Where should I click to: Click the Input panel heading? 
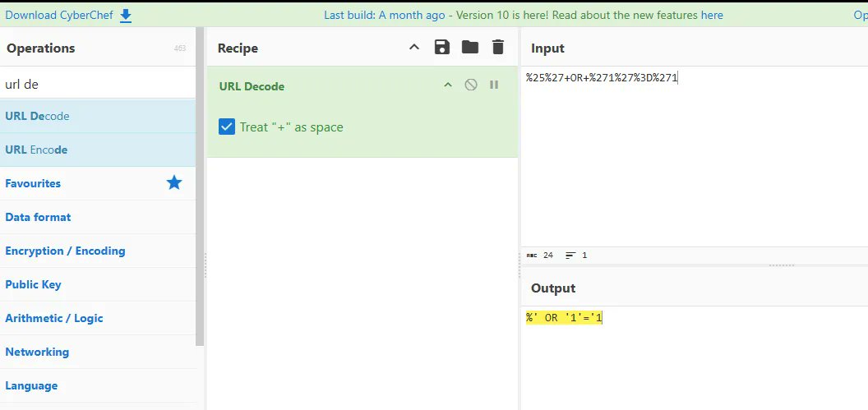click(547, 48)
